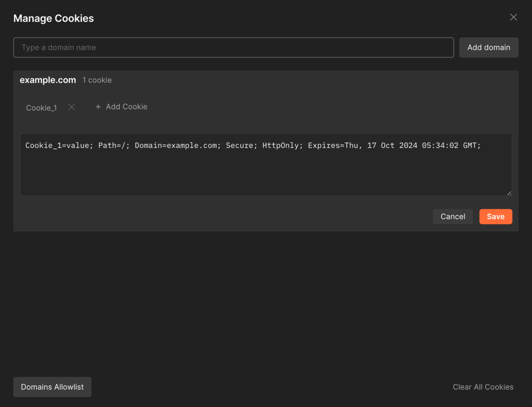
Task: Click empty area inside cookie textarea
Action: 266,173
